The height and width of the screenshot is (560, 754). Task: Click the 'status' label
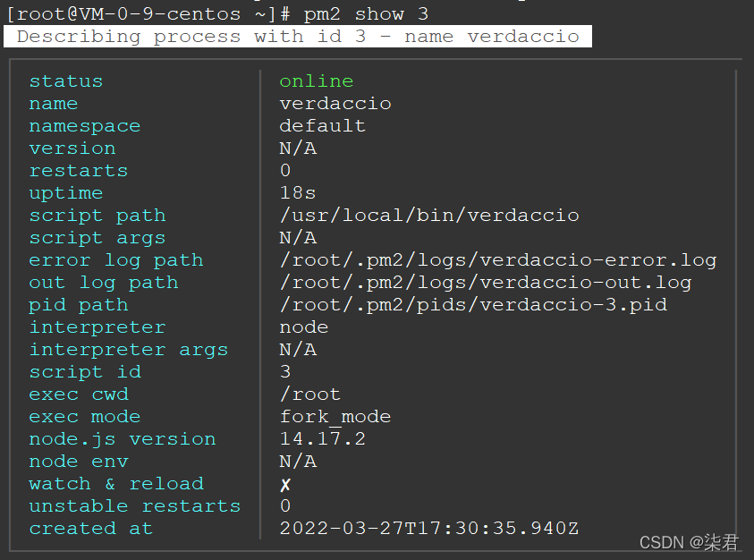66,81
